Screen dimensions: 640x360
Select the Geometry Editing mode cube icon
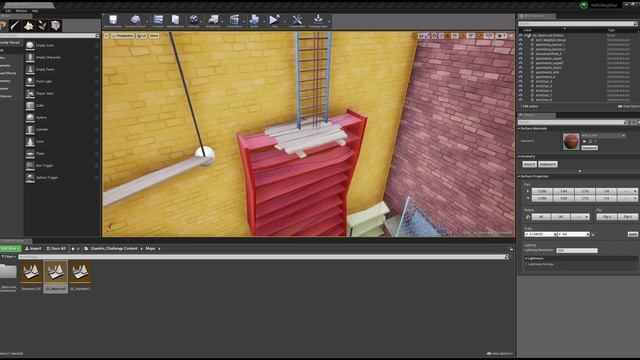pos(56,25)
